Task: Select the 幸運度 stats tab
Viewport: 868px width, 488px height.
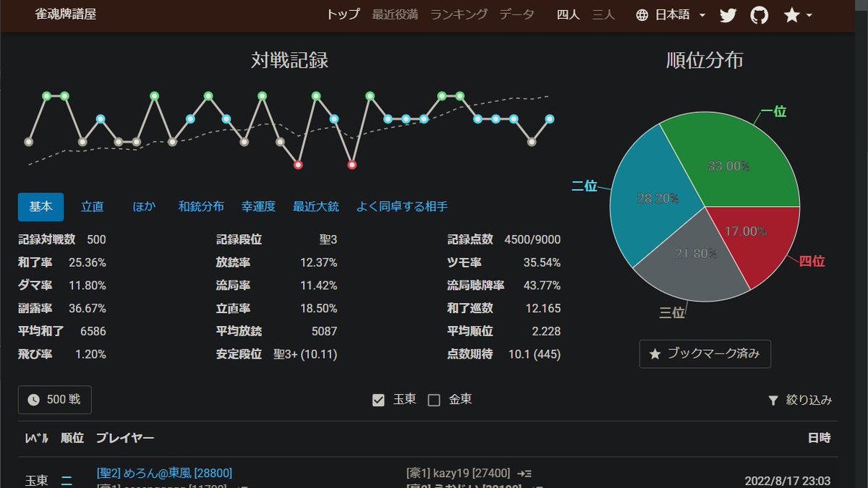Action: pos(258,207)
